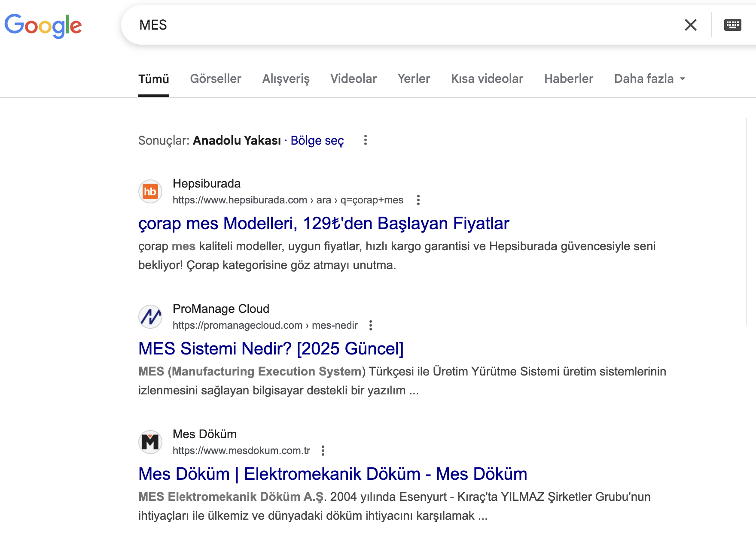Click the Bölge seç link

(x=317, y=141)
